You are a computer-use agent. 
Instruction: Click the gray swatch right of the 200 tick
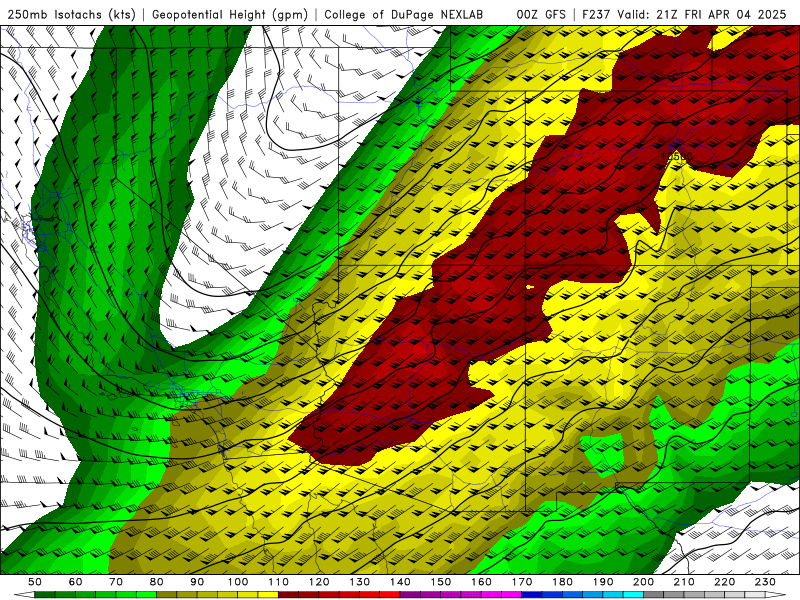(x=654, y=595)
